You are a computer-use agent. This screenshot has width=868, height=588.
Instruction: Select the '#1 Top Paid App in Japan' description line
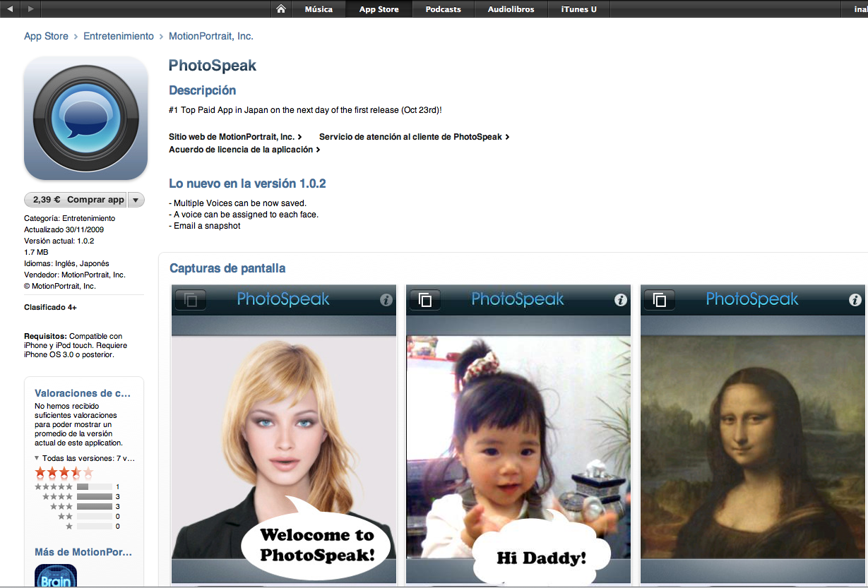point(305,110)
